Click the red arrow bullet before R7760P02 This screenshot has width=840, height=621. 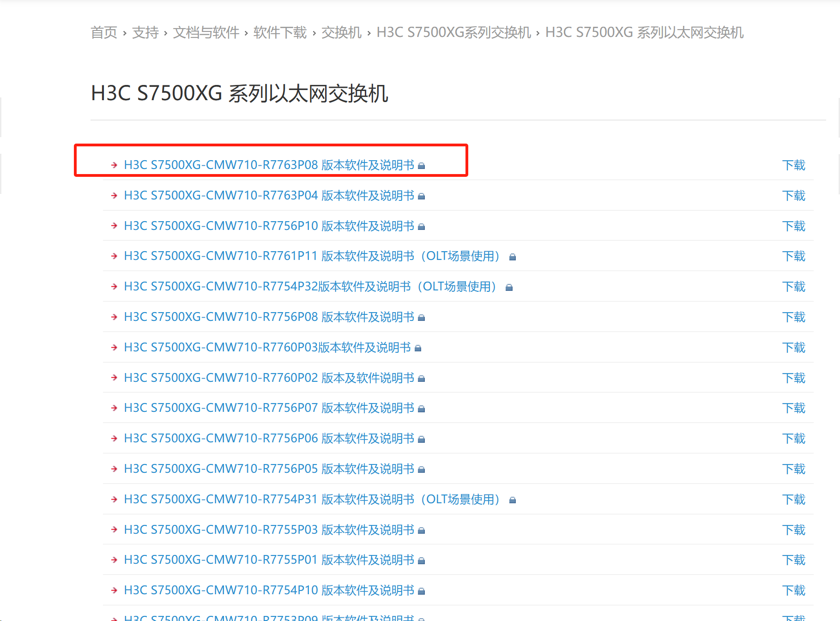coord(114,378)
